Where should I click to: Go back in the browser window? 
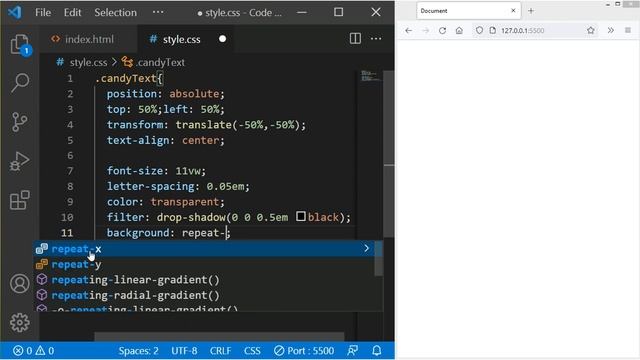(409, 31)
